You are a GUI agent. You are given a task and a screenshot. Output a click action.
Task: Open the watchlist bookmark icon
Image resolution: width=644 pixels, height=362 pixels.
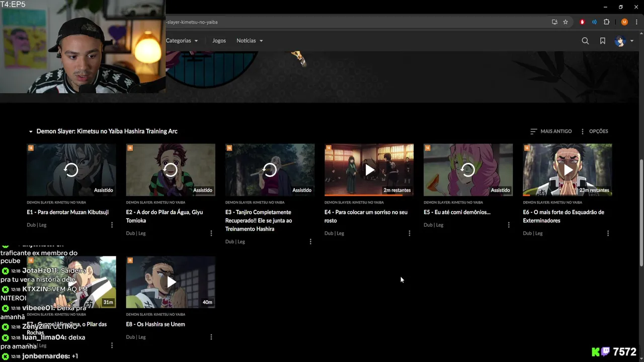[x=602, y=41]
